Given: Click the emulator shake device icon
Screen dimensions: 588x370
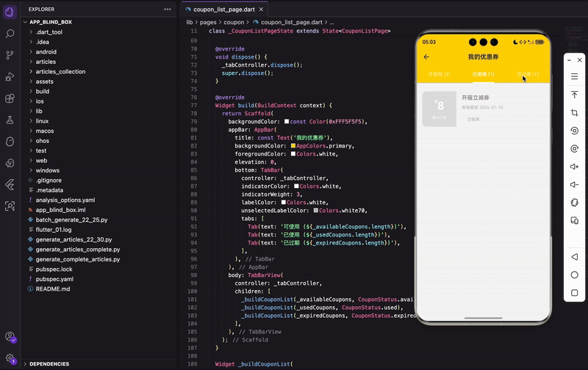Looking at the screenshot, I should (x=574, y=203).
